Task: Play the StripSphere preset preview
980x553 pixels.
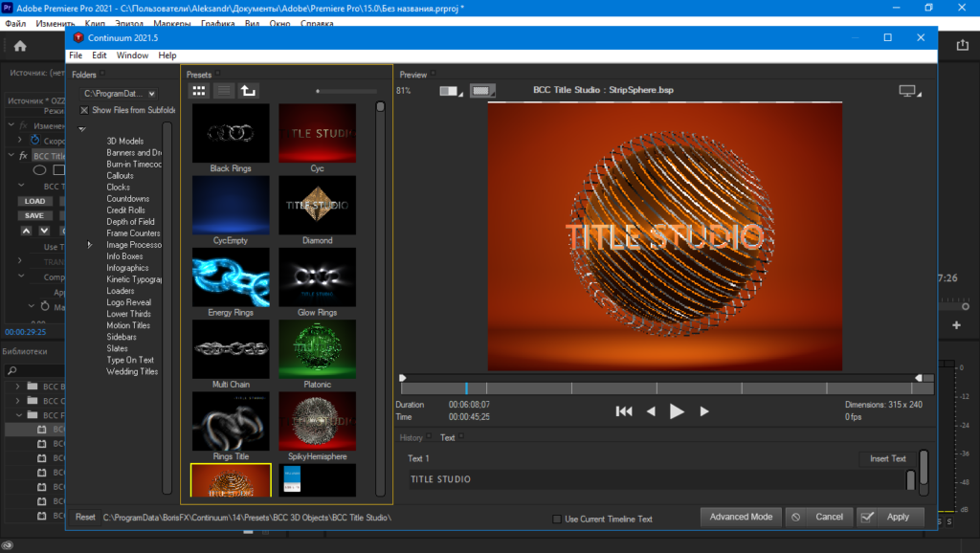Action: pyautogui.click(x=677, y=411)
